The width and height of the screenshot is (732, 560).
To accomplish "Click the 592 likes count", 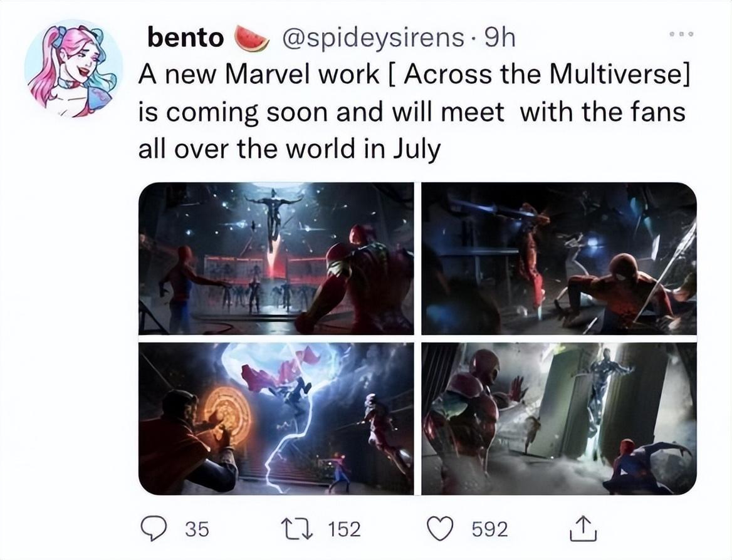I will (x=490, y=530).
